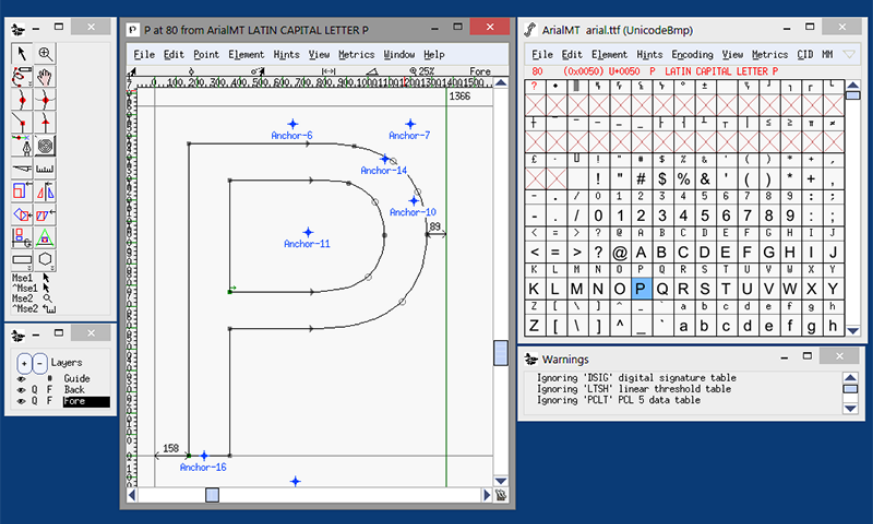Remove a layer with minus button
The height and width of the screenshot is (524, 873).
click(40, 364)
